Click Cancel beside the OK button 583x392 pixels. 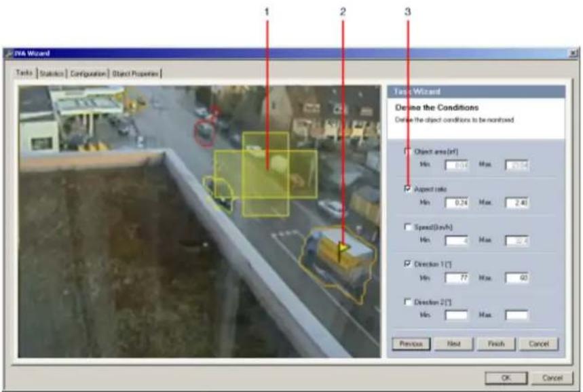[552, 378]
